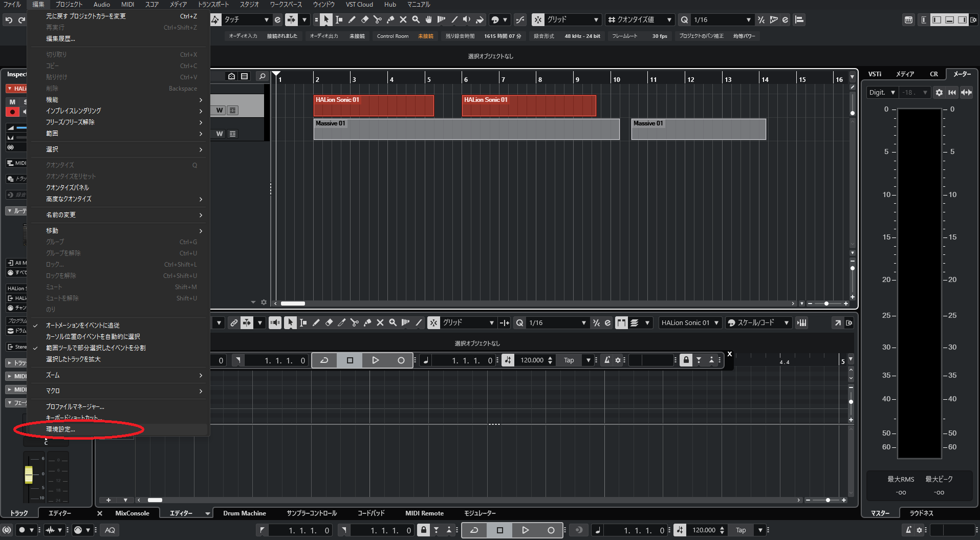Select the Glue tool in project toolbar

(x=390, y=19)
